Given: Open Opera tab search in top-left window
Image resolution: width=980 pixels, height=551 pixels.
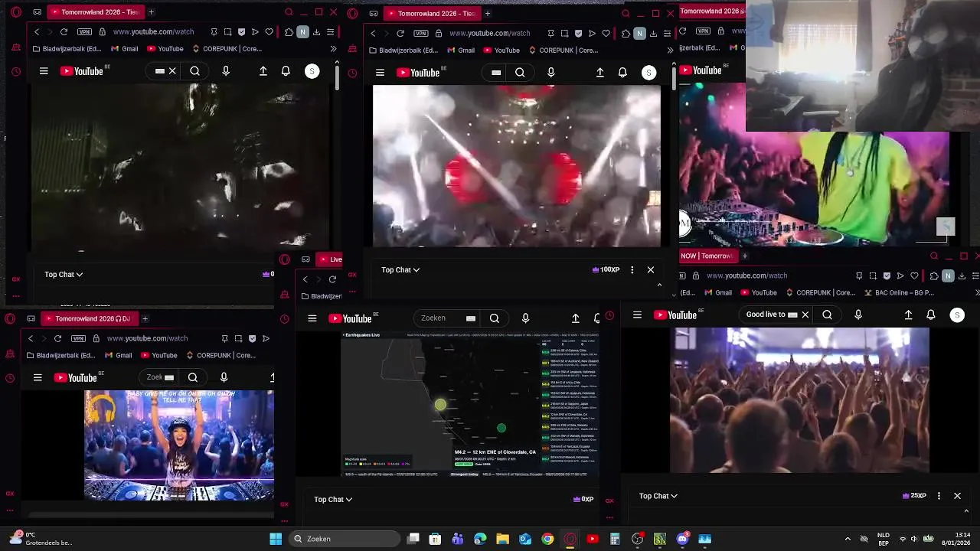Looking at the screenshot, I should [289, 12].
